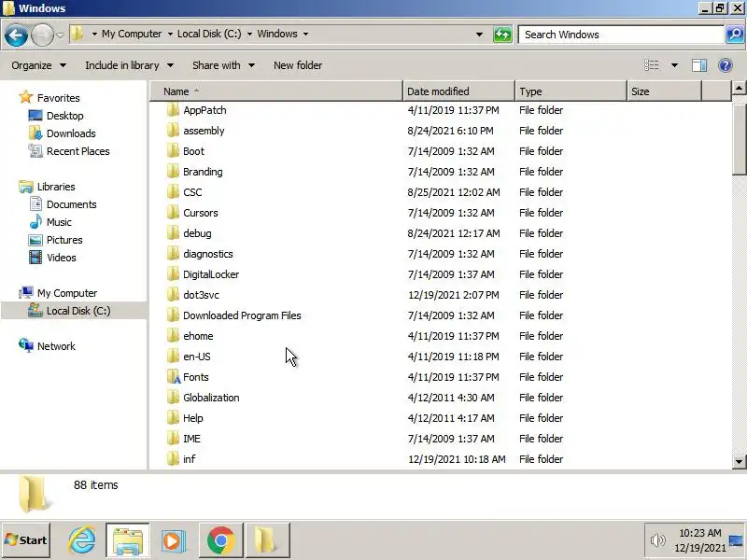This screenshot has height=560, width=747.
Task: Click the greyed Forward arrow button
Action: coord(42,35)
